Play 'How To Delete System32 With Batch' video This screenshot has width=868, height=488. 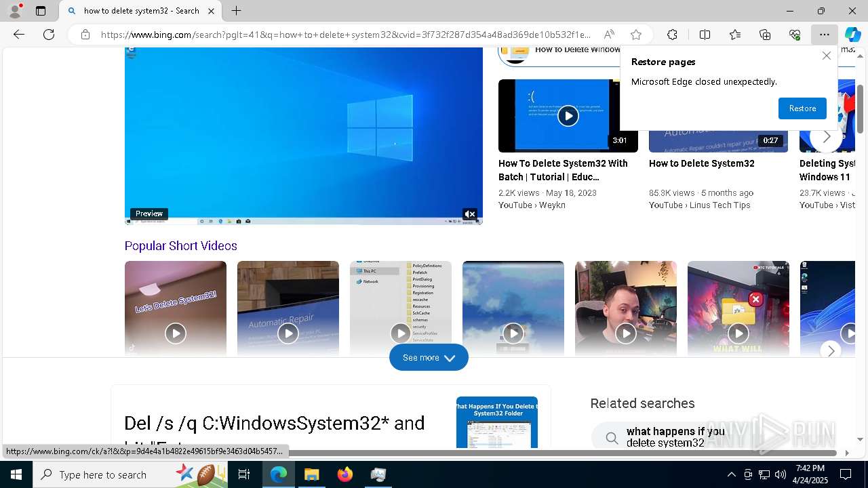pos(568,116)
